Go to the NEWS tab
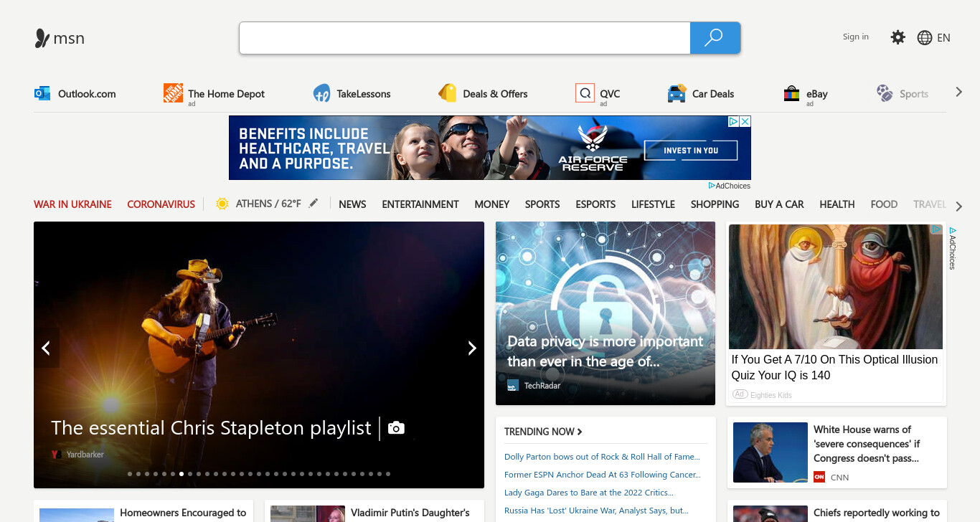The height and width of the screenshot is (522, 980). click(x=352, y=204)
